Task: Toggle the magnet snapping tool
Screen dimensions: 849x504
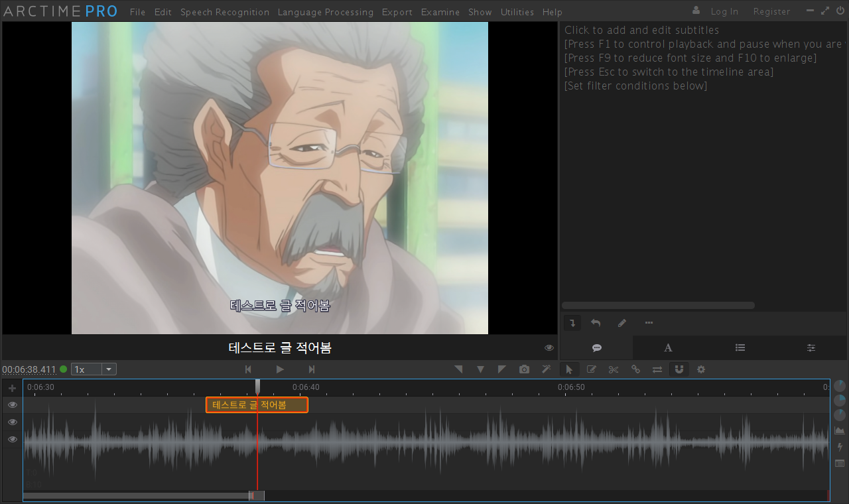Action: tap(679, 369)
